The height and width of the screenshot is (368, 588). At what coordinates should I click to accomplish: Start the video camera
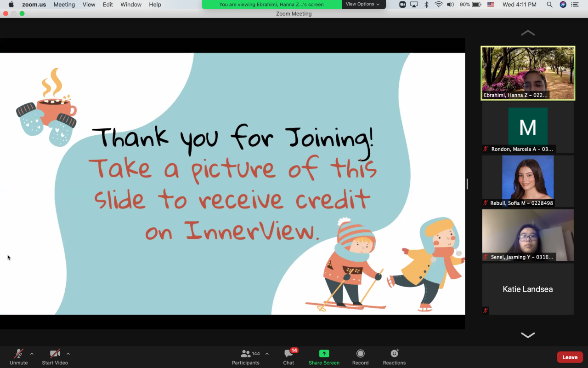[x=55, y=356]
